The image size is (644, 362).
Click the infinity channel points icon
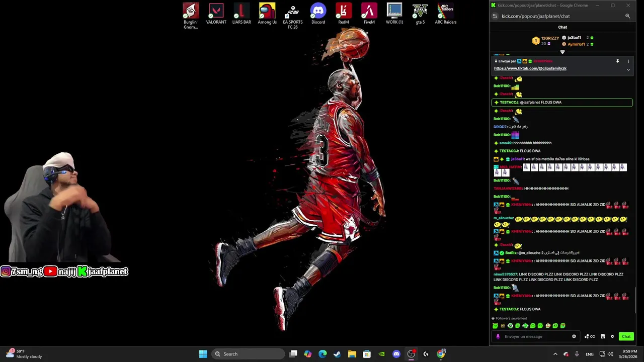(x=590, y=336)
